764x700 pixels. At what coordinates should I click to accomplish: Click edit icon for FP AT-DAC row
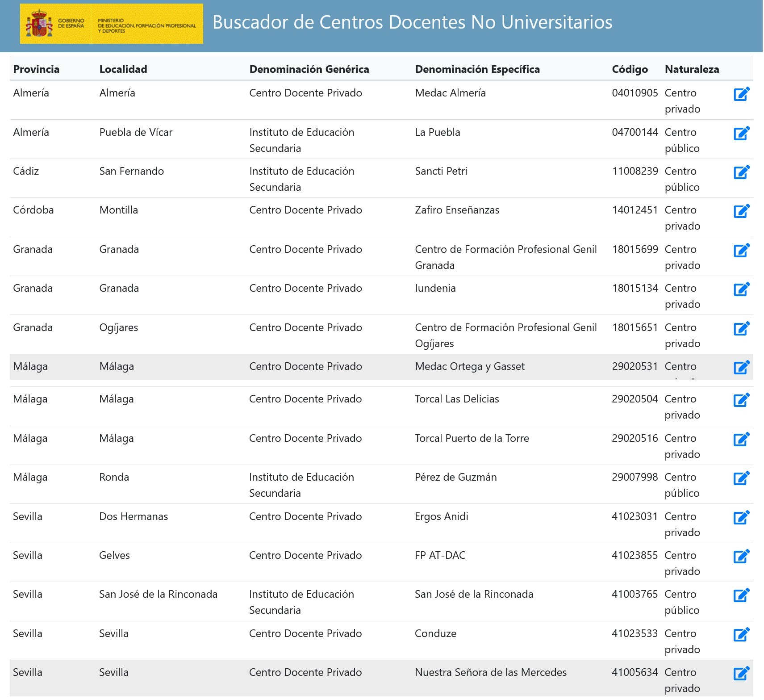[741, 557]
